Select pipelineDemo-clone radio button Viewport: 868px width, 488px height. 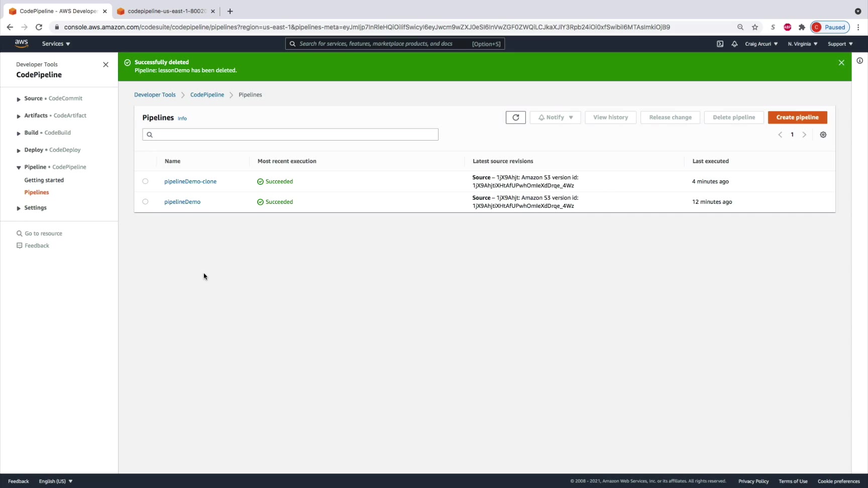[145, 181]
